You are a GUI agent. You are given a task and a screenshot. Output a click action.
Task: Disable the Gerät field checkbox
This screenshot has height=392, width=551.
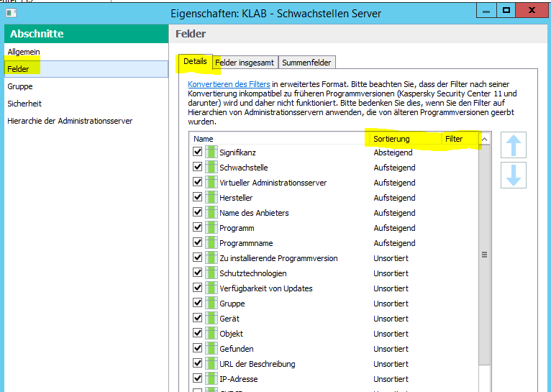[197, 319]
